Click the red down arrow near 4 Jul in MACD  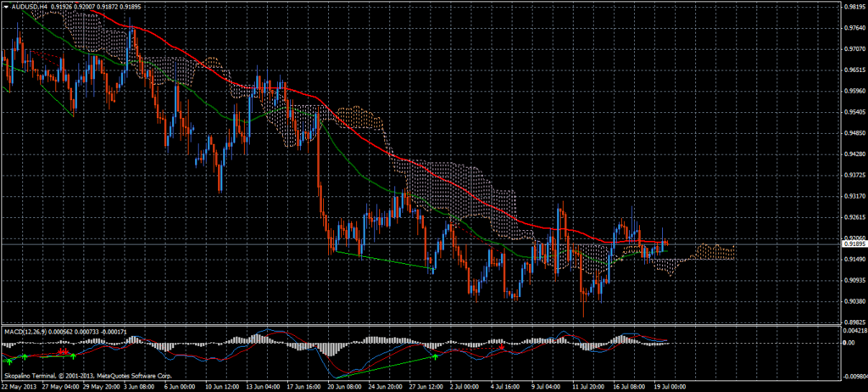tap(502, 347)
